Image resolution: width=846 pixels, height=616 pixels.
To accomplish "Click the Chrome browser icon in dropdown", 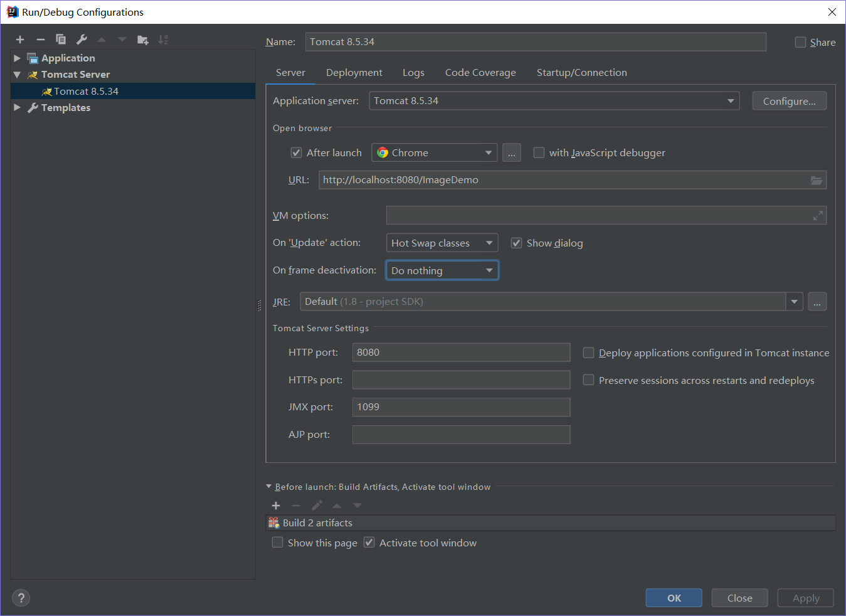I will [383, 152].
